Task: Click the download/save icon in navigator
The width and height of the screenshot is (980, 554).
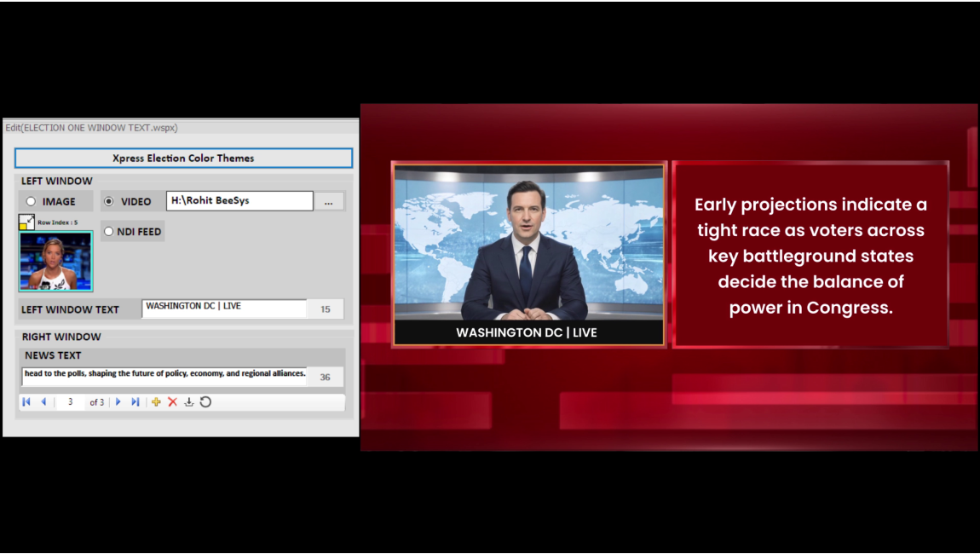Action: (x=189, y=402)
